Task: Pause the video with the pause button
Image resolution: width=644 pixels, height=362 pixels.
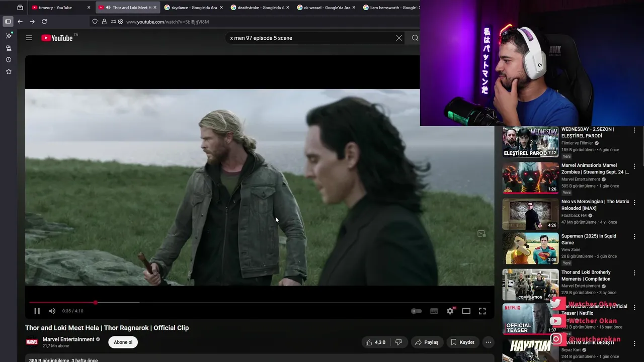Action: pos(37,311)
